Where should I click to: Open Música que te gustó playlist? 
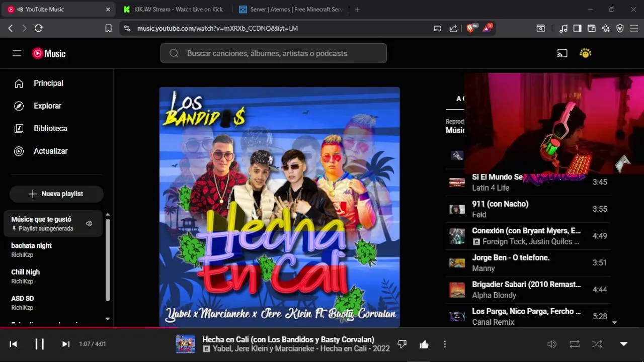[x=53, y=223]
